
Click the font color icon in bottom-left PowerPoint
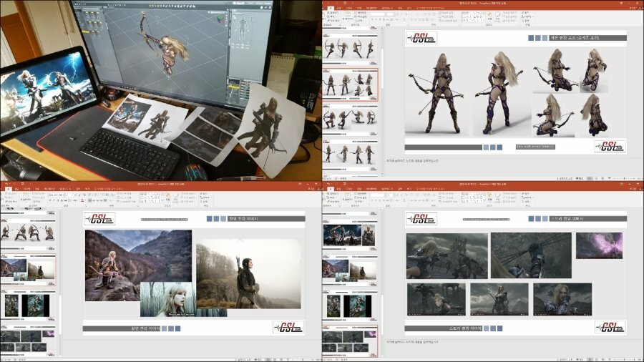click(82, 201)
